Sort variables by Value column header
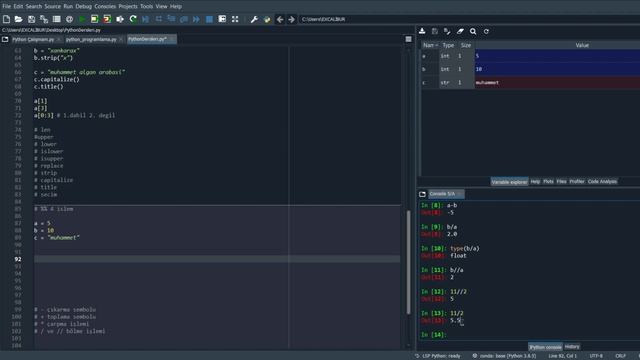The height and width of the screenshot is (360, 640). click(x=582, y=45)
